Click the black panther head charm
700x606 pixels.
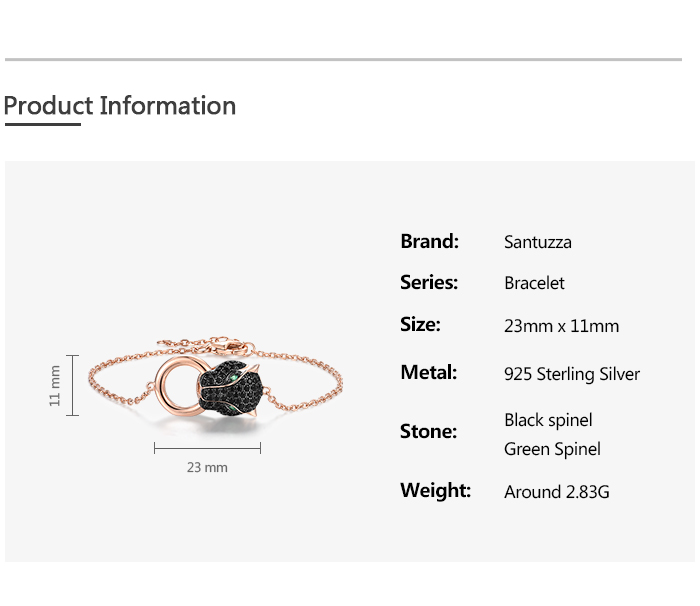click(x=227, y=395)
